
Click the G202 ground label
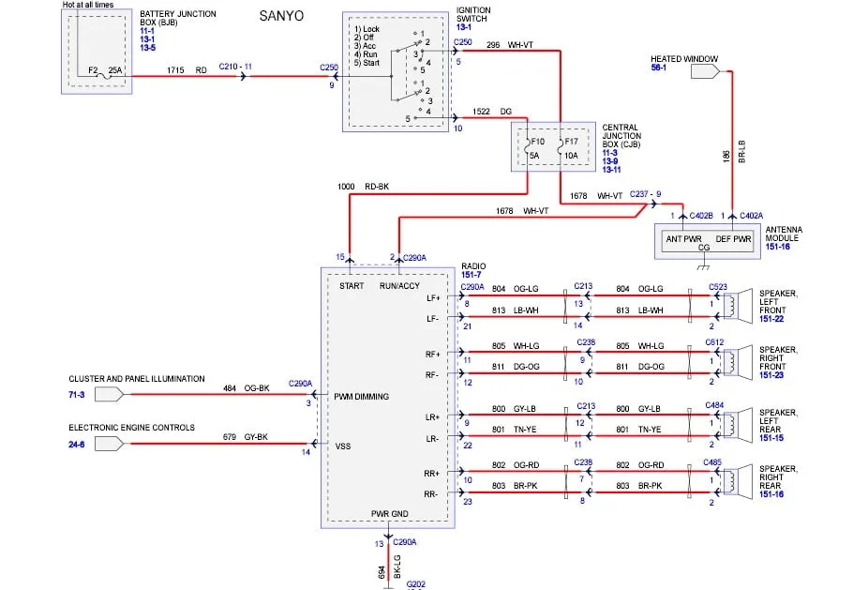pyautogui.click(x=416, y=584)
